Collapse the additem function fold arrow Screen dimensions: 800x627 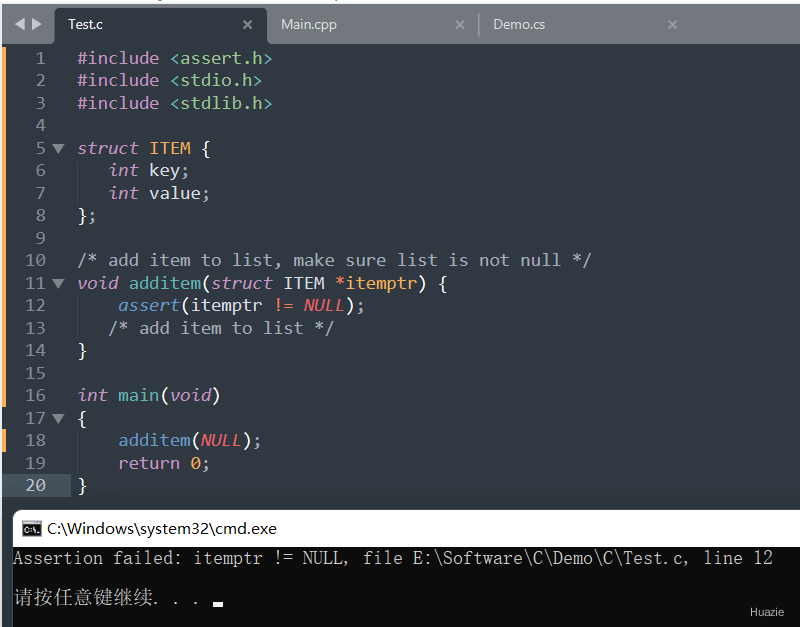click(x=58, y=283)
